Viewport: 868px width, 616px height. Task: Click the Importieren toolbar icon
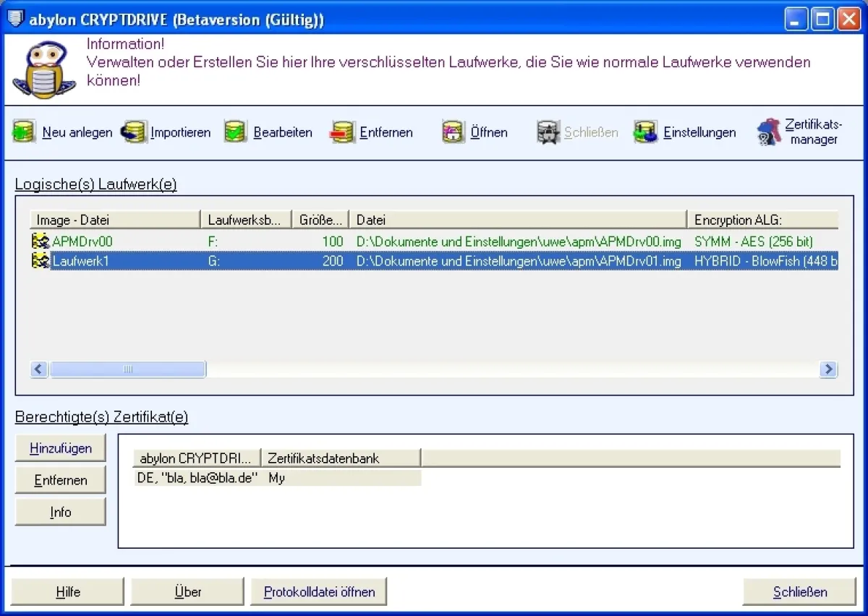click(x=133, y=132)
